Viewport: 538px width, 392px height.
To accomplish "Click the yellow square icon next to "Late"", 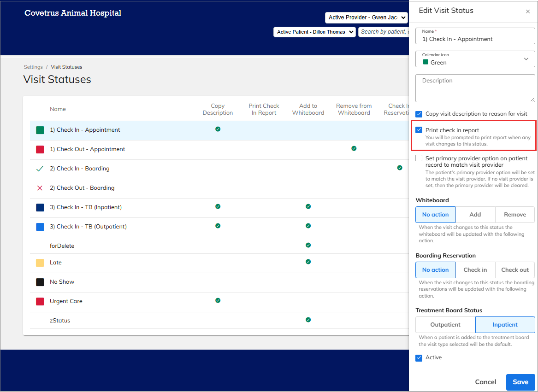I will (x=40, y=263).
